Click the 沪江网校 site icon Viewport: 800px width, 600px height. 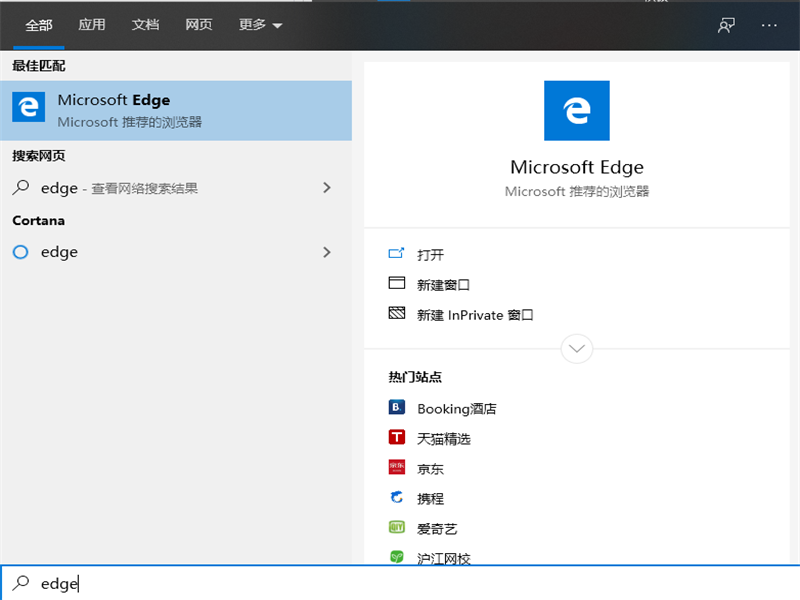[397, 557]
